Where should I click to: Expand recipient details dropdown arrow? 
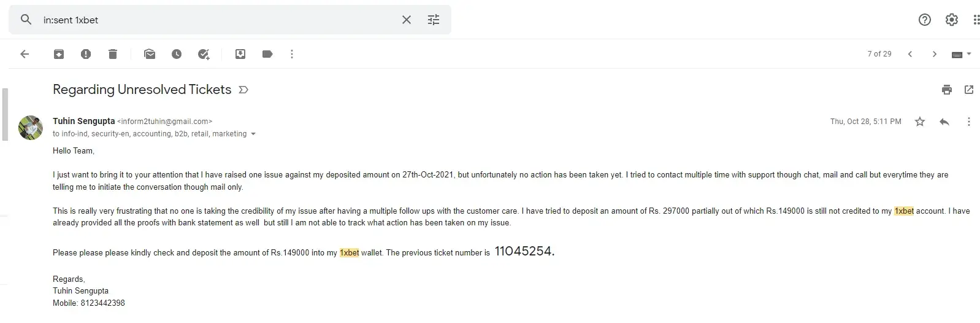click(253, 134)
